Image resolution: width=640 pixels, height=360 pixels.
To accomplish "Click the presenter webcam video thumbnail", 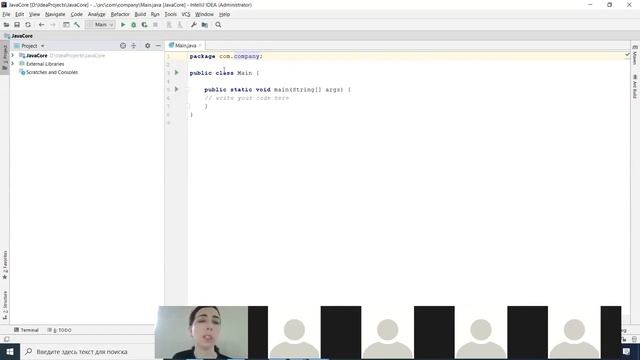I will [x=201, y=332].
